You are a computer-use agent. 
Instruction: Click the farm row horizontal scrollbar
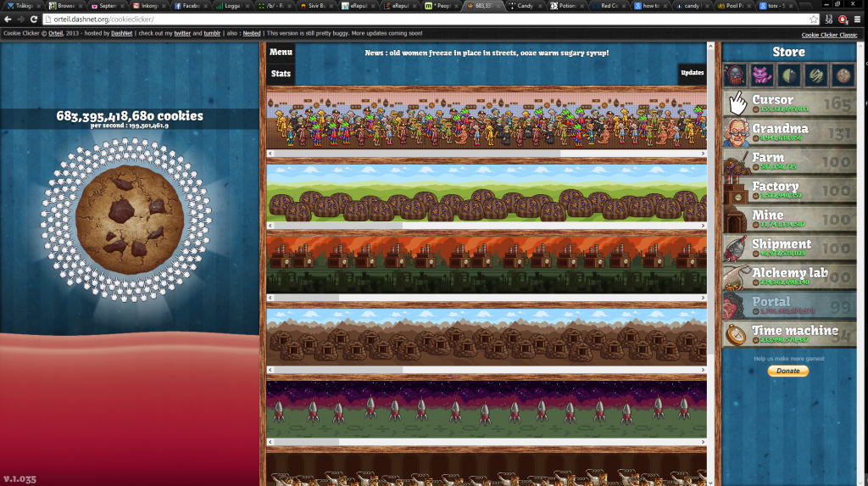pyautogui.click(x=487, y=226)
